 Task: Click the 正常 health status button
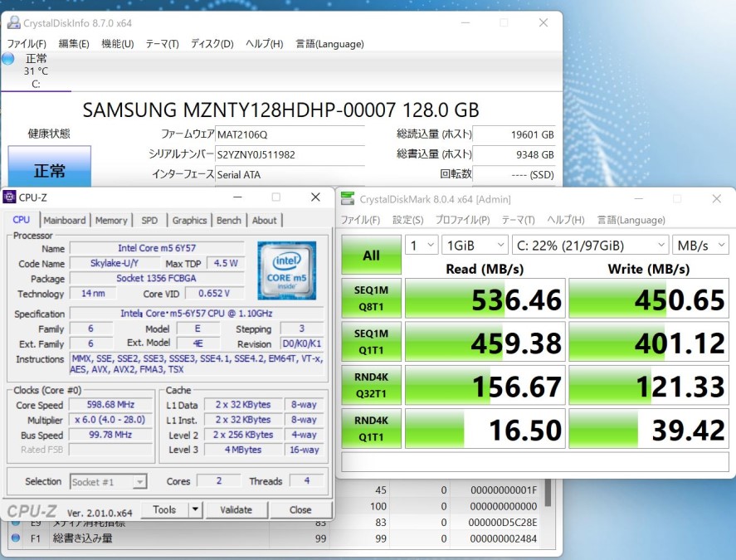(x=49, y=167)
